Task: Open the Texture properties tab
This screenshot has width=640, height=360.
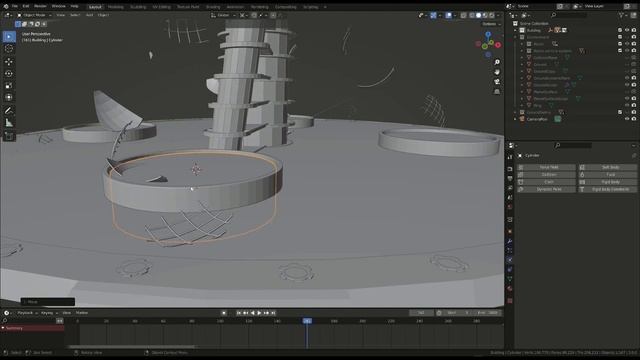Action: 510,301
